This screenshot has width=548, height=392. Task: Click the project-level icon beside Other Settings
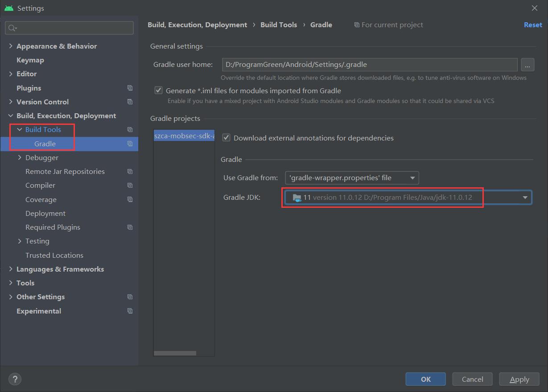(x=130, y=297)
